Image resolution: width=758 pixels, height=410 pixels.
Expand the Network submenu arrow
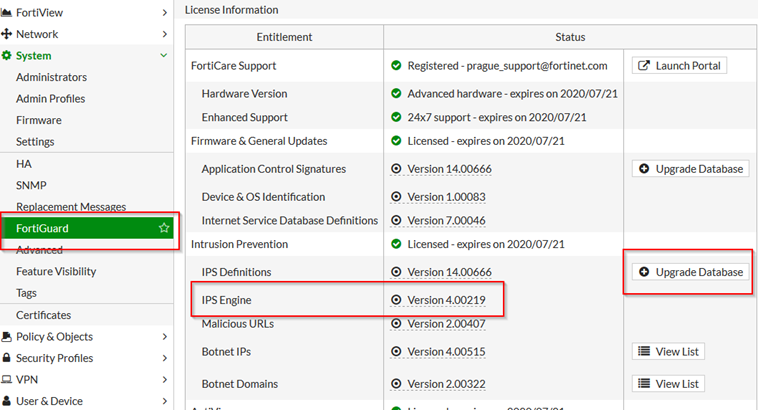[x=164, y=34]
